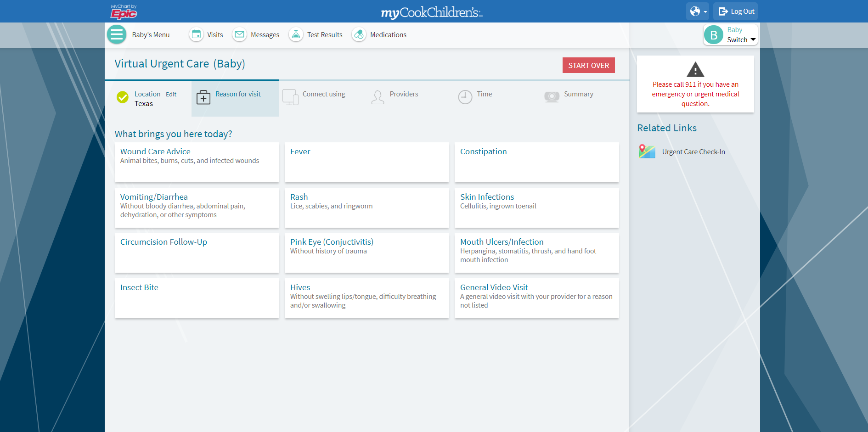The image size is (868, 432).
Task: Open the Urgent Care Check-In link
Action: [693, 152]
